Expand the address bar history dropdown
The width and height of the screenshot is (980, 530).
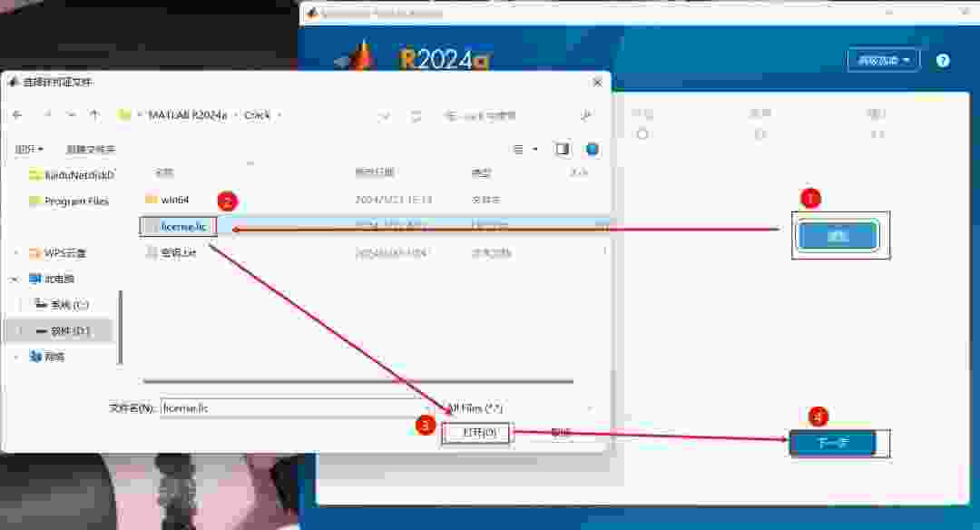click(x=385, y=115)
